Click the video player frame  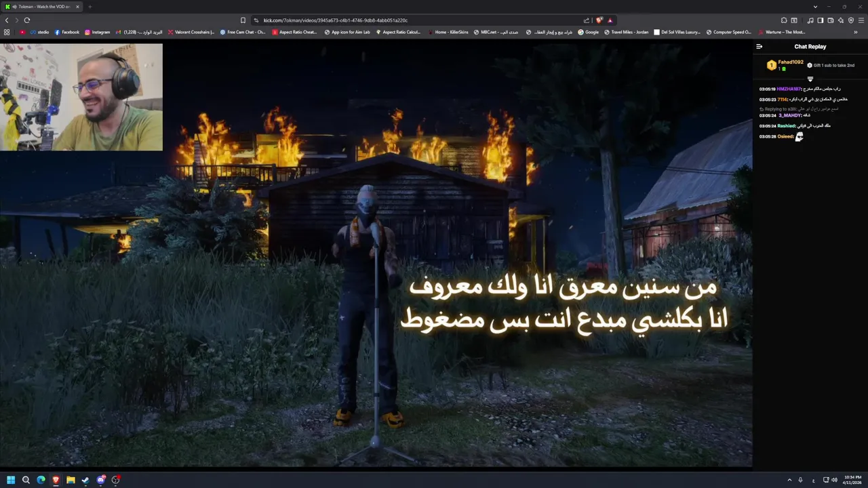(376, 254)
